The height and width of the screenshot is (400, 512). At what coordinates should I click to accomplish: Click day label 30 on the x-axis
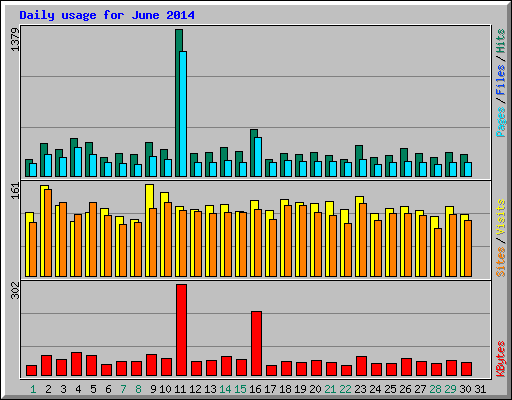(x=465, y=389)
